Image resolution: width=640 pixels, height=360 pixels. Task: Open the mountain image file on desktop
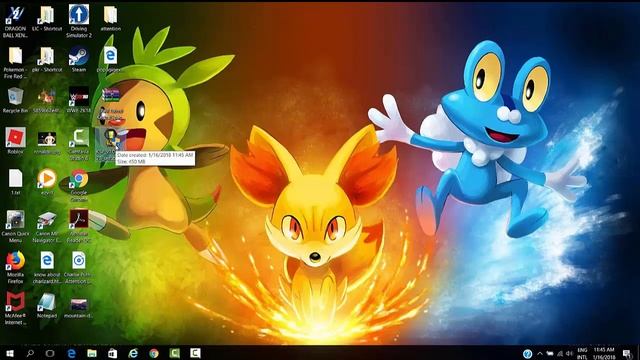click(79, 307)
